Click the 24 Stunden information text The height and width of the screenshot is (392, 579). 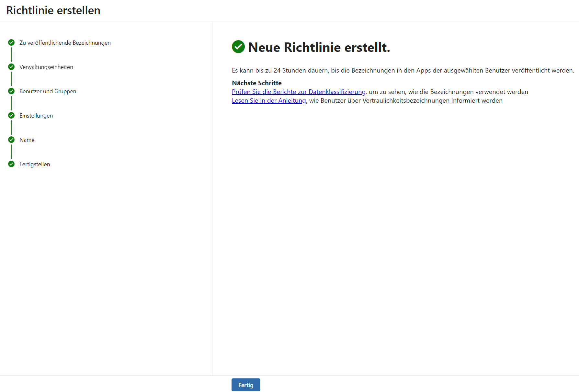point(403,70)
